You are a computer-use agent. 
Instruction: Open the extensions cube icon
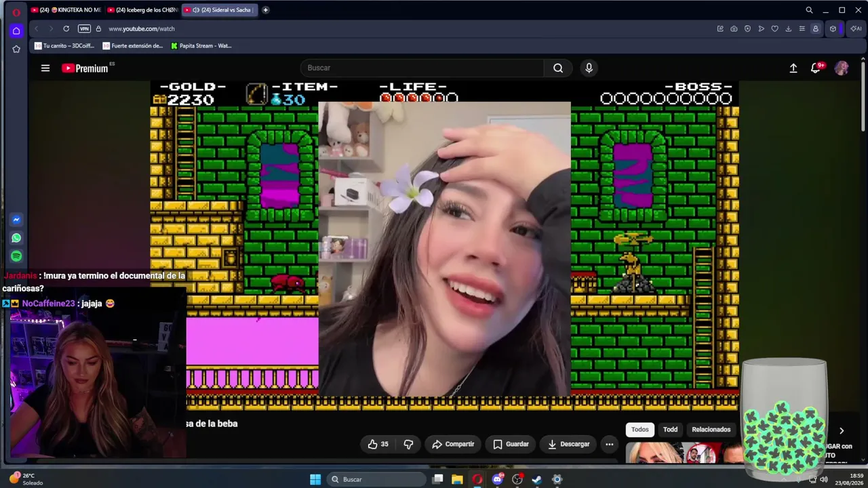(x=833, y=28)
